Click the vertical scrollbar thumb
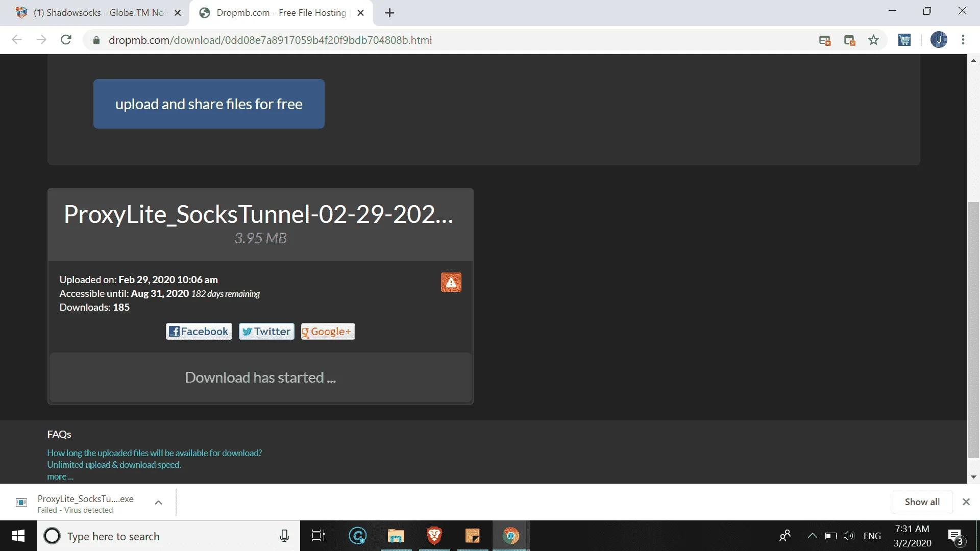The image size is (980, 551). point(973,330)
